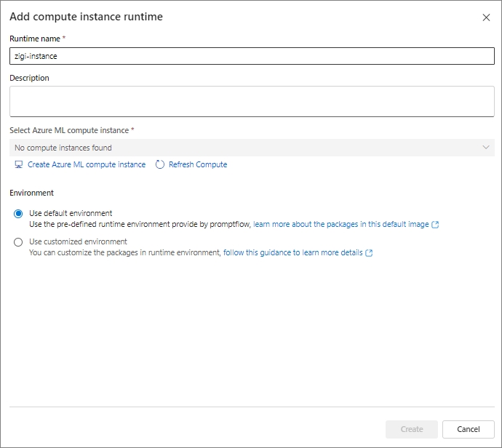Click external-link icon after guidance link
This screenshot has height=448, width=502.
point(369,253)
